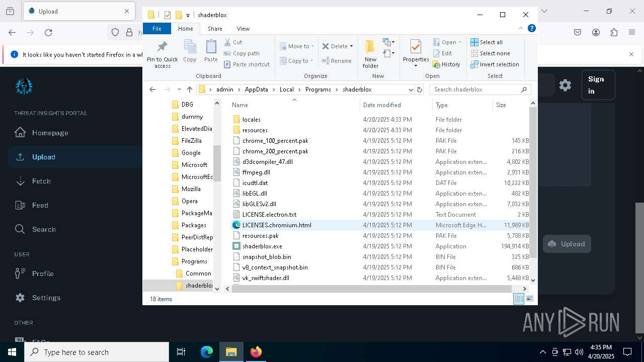
Task: Click the New folder icon
Action: pos(370,47)
